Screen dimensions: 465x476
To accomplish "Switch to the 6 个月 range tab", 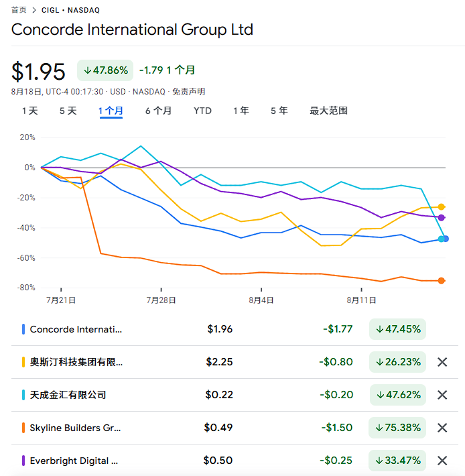I will click(x=158, y=111).
